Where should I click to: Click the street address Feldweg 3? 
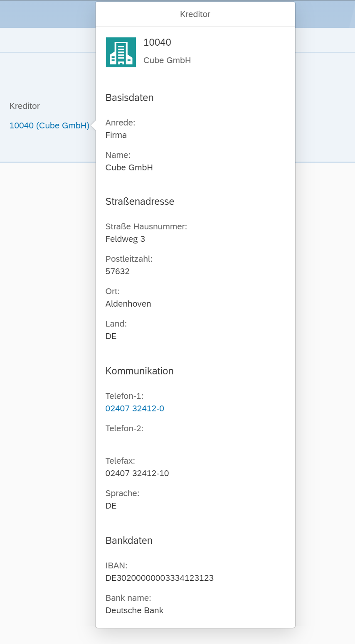[x=125, y=239]
